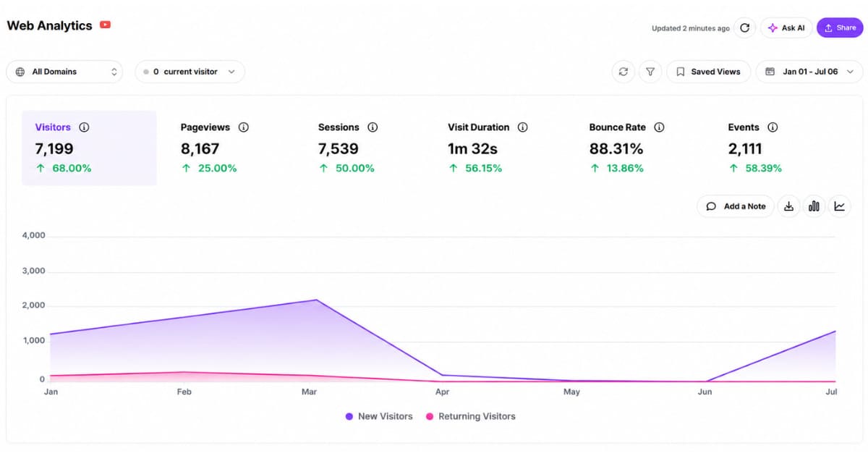Screen dimensions: 868x456
Task: Click the Mar label on x-axis
Action: [309, 392]
